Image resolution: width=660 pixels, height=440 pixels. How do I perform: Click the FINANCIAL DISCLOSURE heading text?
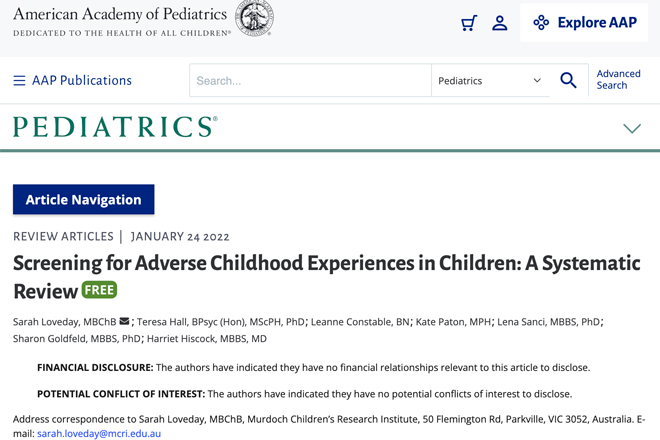95,368
